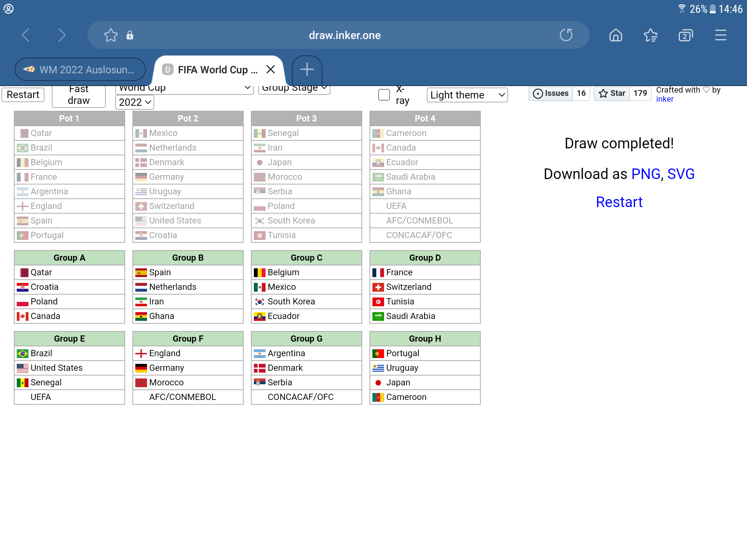Open the inker author link

click(665, 99)
